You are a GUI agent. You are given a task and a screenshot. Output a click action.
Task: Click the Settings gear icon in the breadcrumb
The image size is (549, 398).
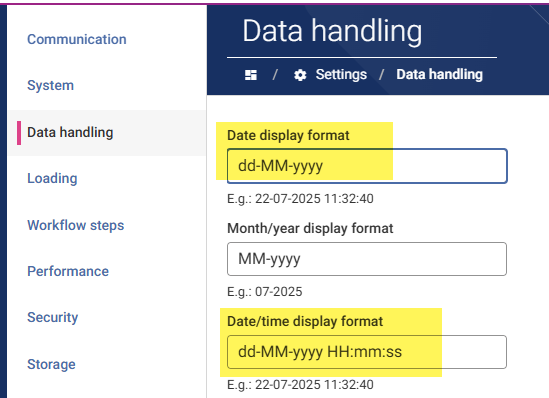pyautogui.click(x=300, y=75)
